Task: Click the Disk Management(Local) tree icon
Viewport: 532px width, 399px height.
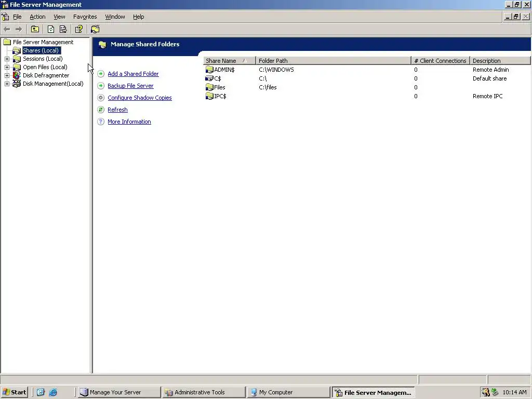Action: pyautogui.click(x=17, y=84)
